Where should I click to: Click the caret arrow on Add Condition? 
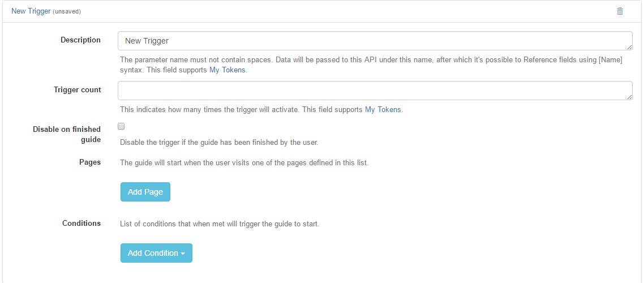point(183,254)
